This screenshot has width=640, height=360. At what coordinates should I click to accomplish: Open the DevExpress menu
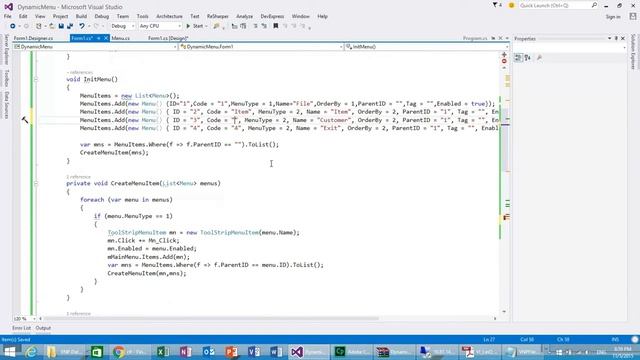[x=272, y=16]
